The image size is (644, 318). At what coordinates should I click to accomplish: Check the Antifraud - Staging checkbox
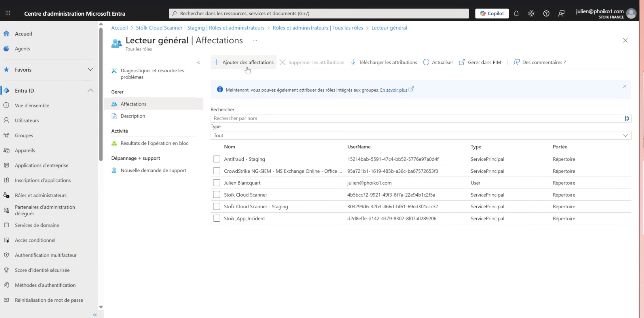216,159
